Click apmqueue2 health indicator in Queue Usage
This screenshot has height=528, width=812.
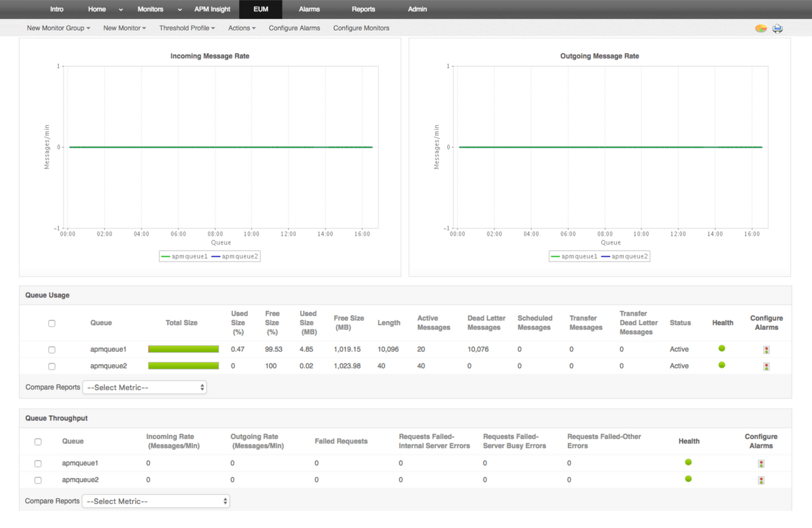[722, 365]
